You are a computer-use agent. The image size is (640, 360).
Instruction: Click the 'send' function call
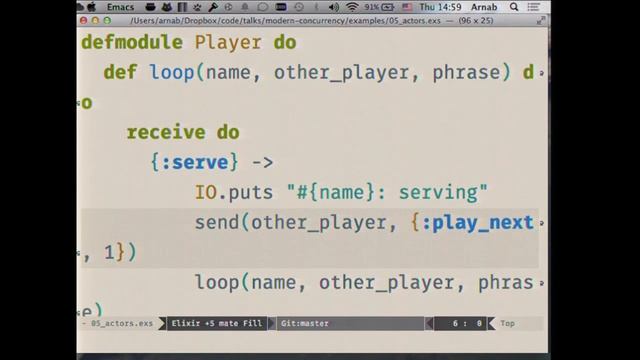(217, 222)
